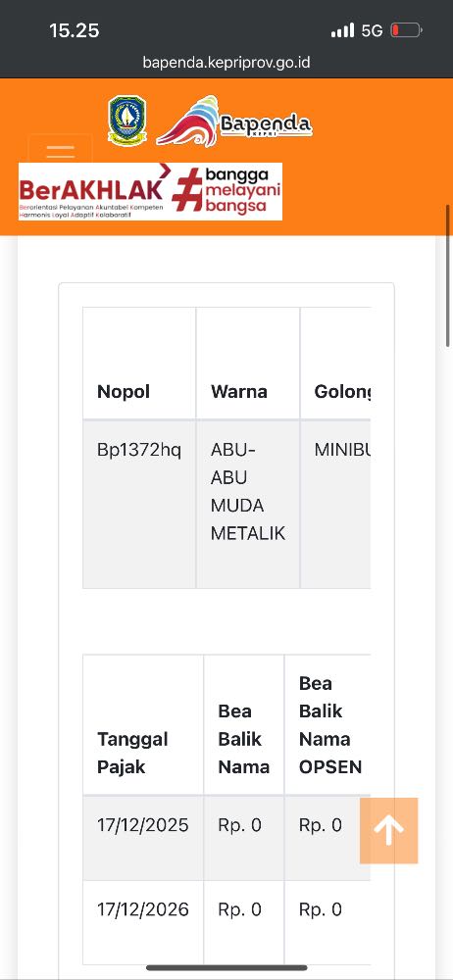Tap the 15.25 clock in status bar

pyautogui.click(x=75, y=30)
